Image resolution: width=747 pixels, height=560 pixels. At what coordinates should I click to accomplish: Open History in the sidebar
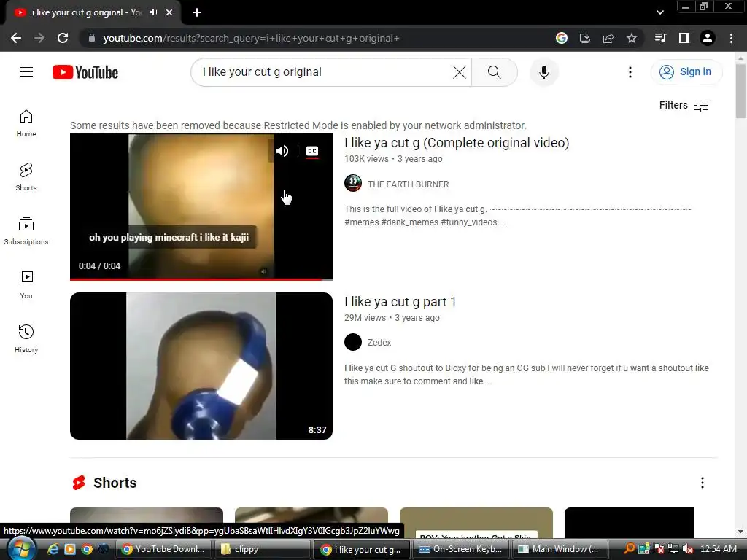pos(26,338)
